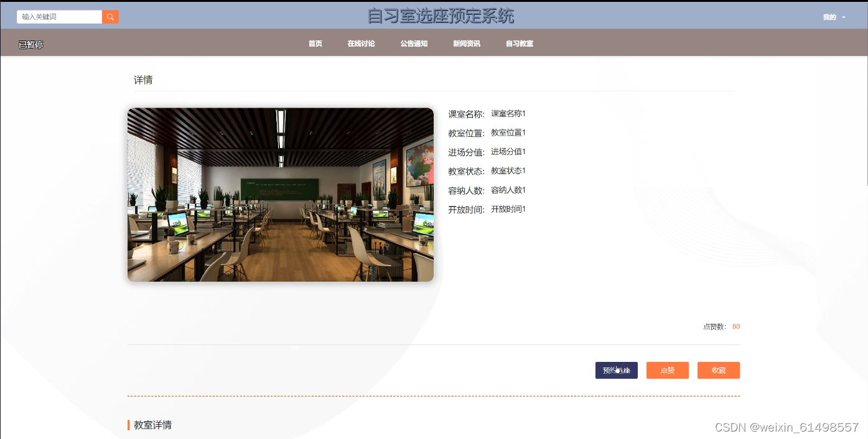
Task: Select the text 教室位置1
Action: pos(508,132)
